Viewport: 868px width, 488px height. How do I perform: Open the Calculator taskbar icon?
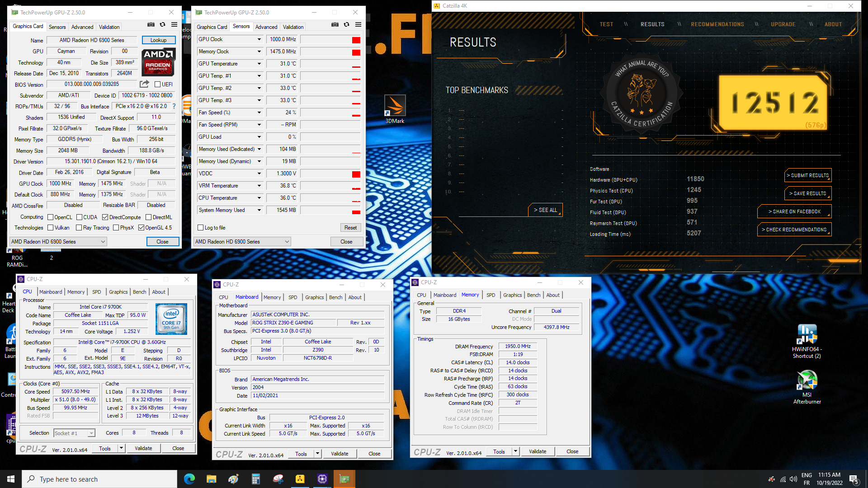click(255, 479)
